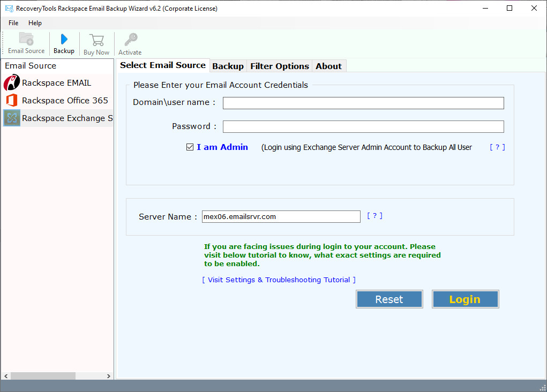
Task: Click the Backup play icon in toolbar
Action: 64,39
